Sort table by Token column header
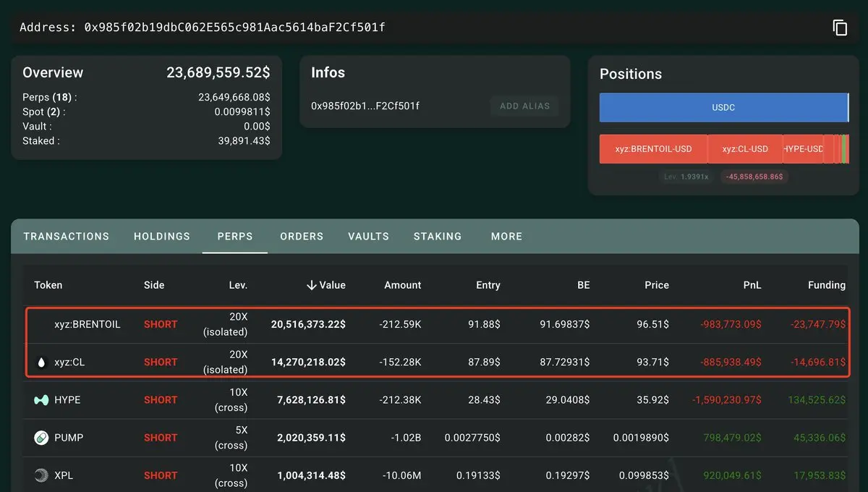Screen dimensions: 868x492 [48, 285]
